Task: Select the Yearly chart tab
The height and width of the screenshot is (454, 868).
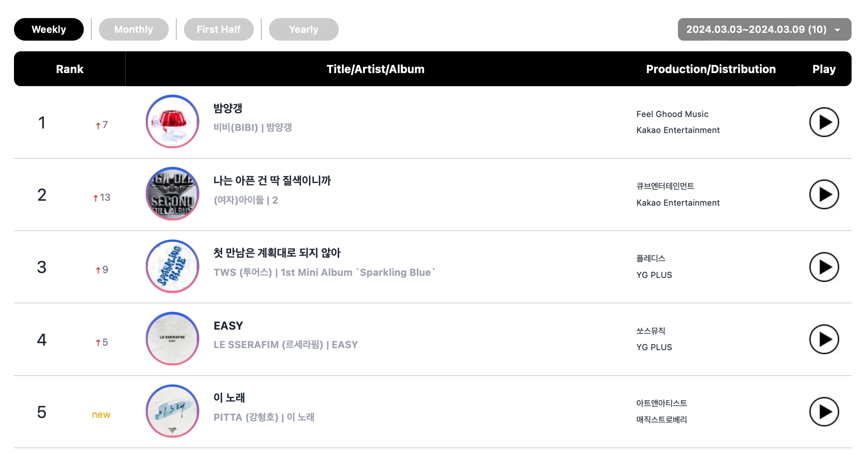Action: pyautogui.click(x=303, y=30)
